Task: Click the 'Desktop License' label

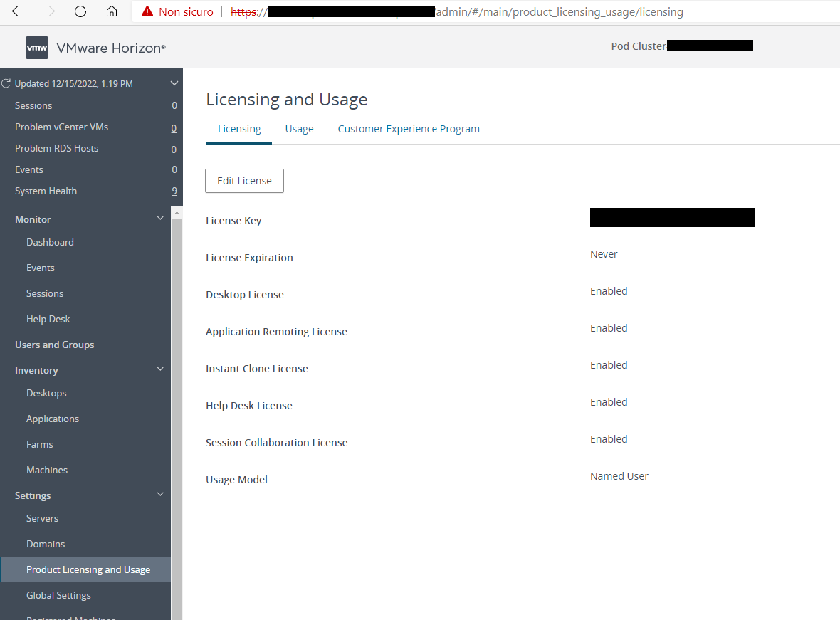Action: (245, 295)
